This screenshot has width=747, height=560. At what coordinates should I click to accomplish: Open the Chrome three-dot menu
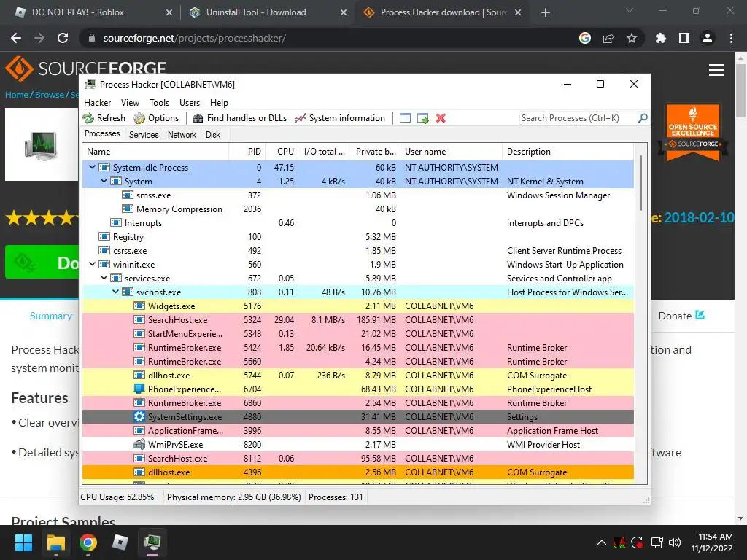731,38
